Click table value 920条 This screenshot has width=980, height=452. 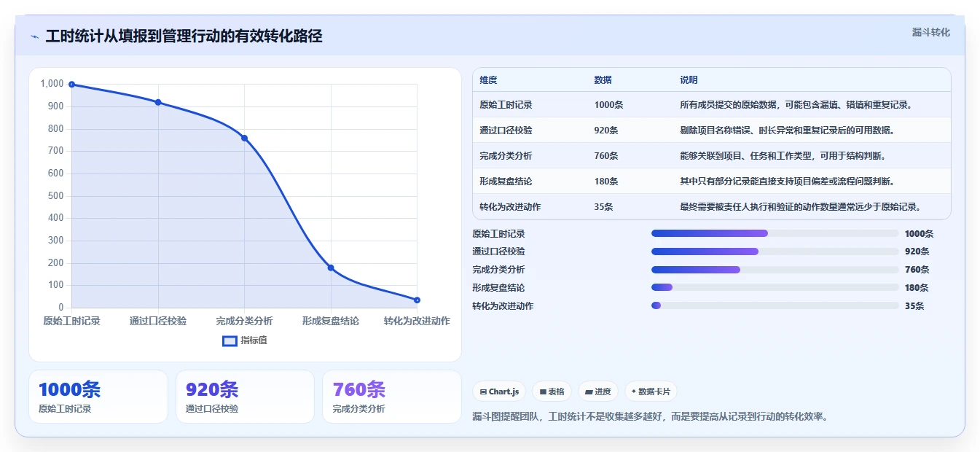606,130
